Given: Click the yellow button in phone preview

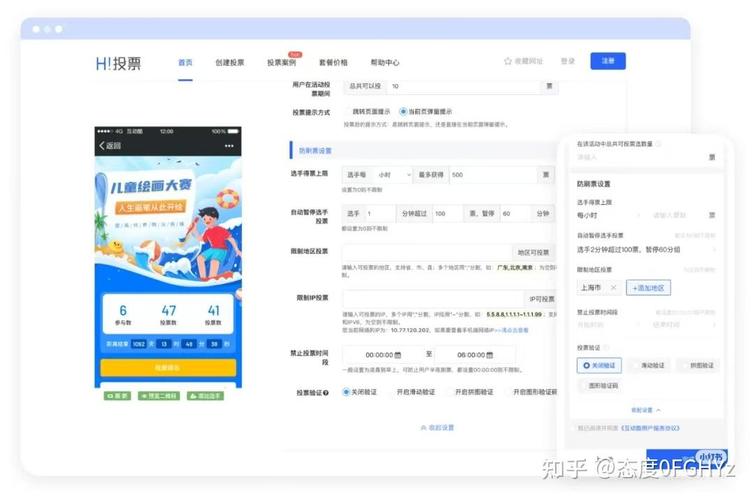Looking at the screenshot, I should [x=168, y=368].
